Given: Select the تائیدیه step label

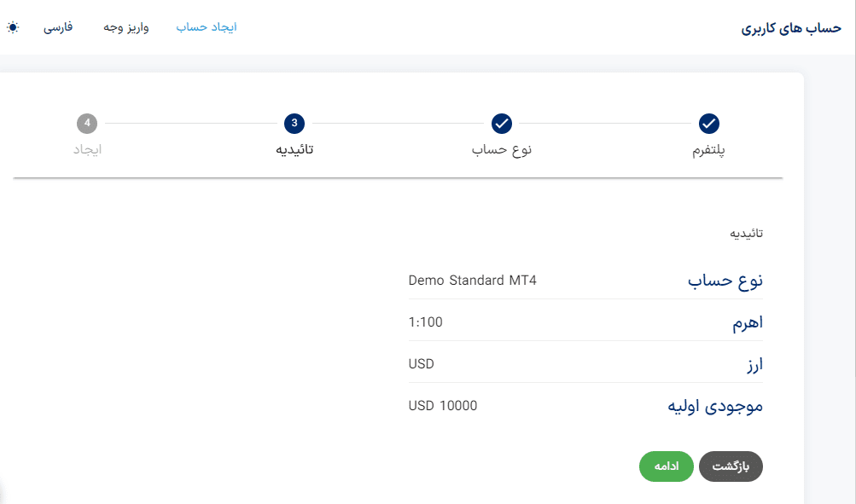Looking at the screenshot, I should click(294, 149).
